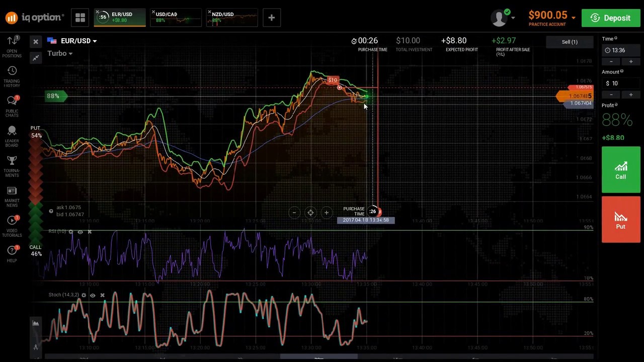Click ask/bid info question icon

click(51, 211)
